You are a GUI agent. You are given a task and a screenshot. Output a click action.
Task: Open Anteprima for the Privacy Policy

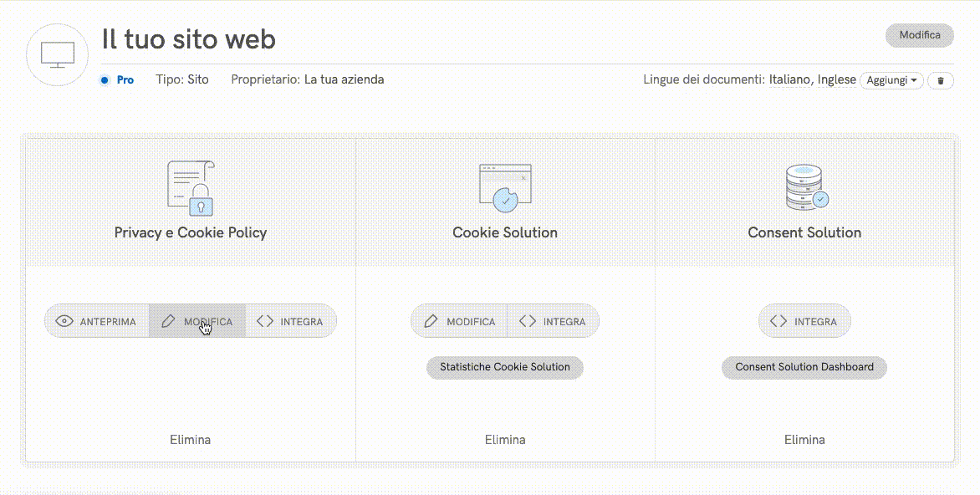(x=96, y=321)
